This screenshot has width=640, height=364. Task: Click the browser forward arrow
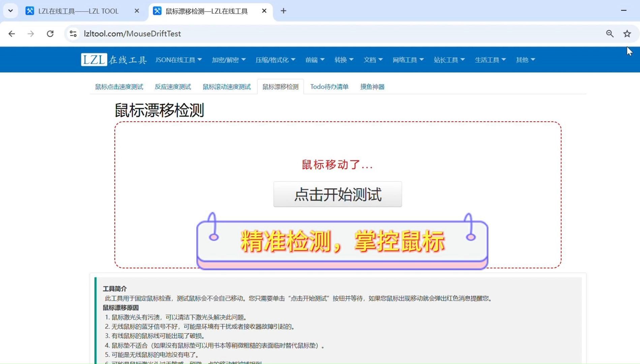pos(31,34)
